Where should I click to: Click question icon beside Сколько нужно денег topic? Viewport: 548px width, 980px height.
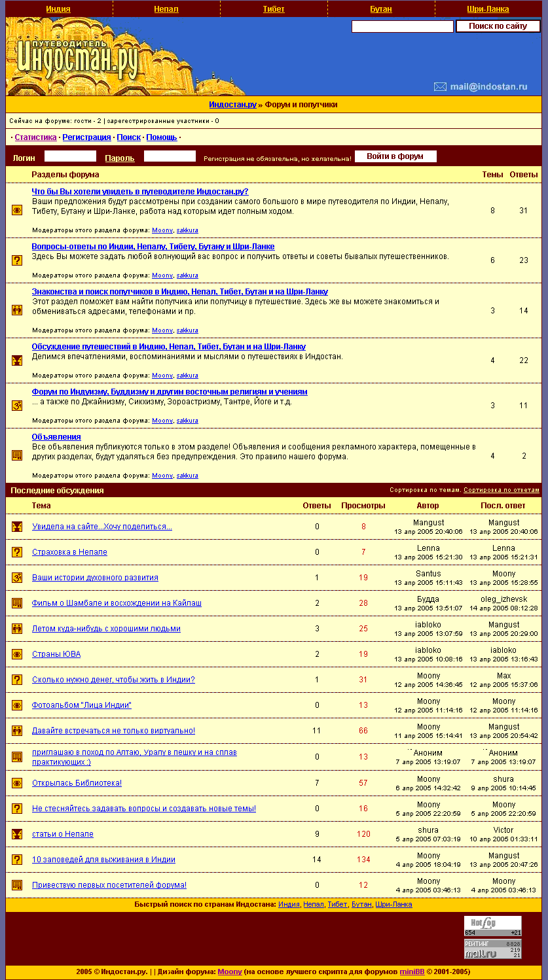17,680
